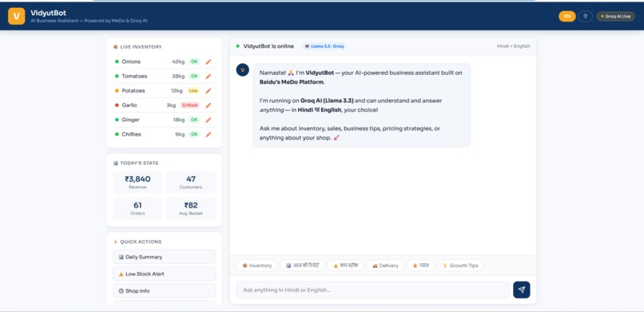Edit the Onions inventory with pencil icon

click(209, 61)
